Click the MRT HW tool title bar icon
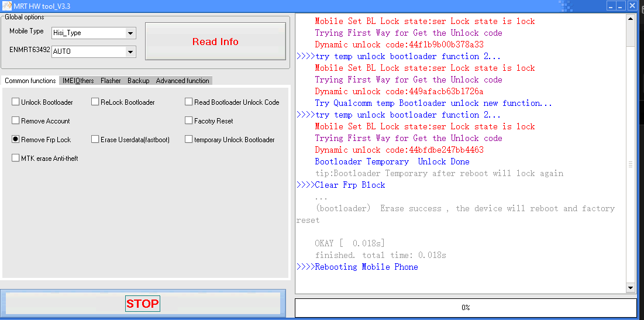 [7, 6]
